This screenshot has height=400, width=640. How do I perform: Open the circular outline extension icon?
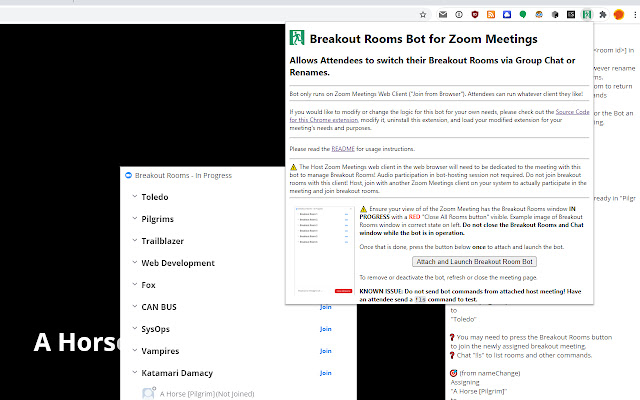tap(459, 15)
